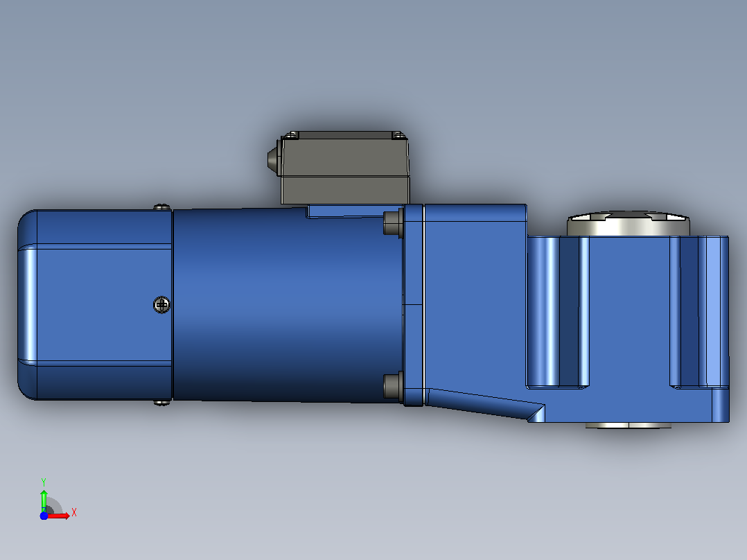Select the gray terminal box atop the motor
The width and height of the screenshot is (747, 560).
(x=345, y=168)
